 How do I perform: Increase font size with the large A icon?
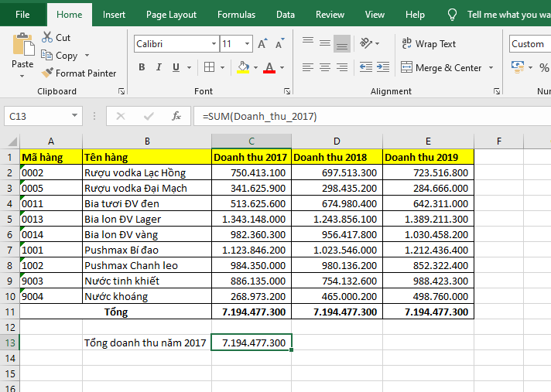point(263,44)
